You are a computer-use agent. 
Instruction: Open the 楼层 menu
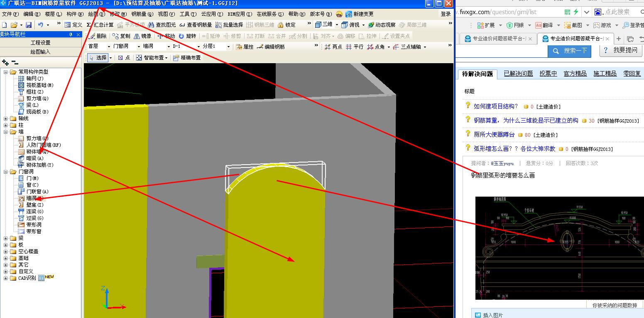pyautogui.click(x=54, y=14)
